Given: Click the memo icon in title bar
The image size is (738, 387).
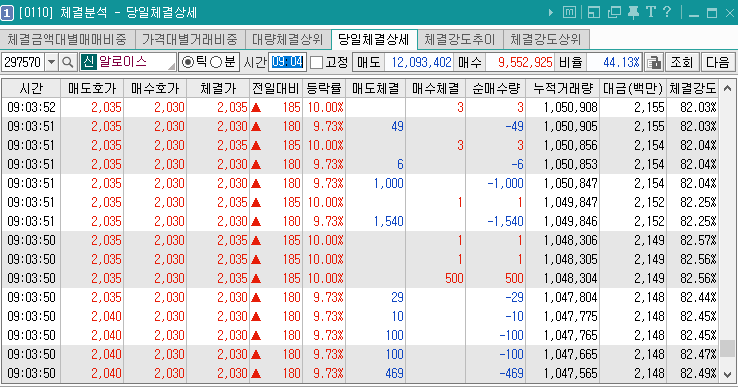Looking at the screenshot, I should click(569, 13).
